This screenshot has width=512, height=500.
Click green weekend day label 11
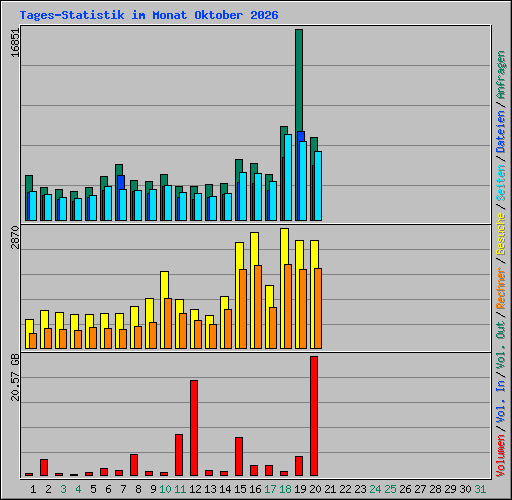pos(180,489)
